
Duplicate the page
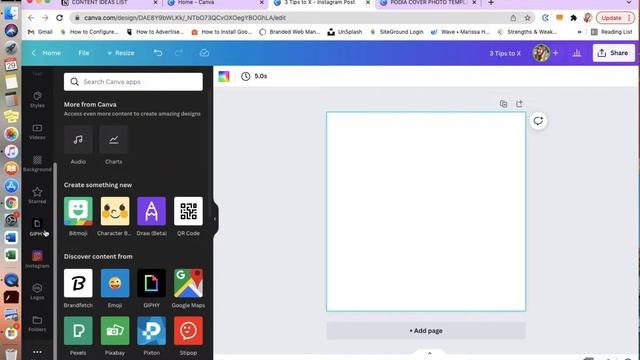[x=503, y=104]
